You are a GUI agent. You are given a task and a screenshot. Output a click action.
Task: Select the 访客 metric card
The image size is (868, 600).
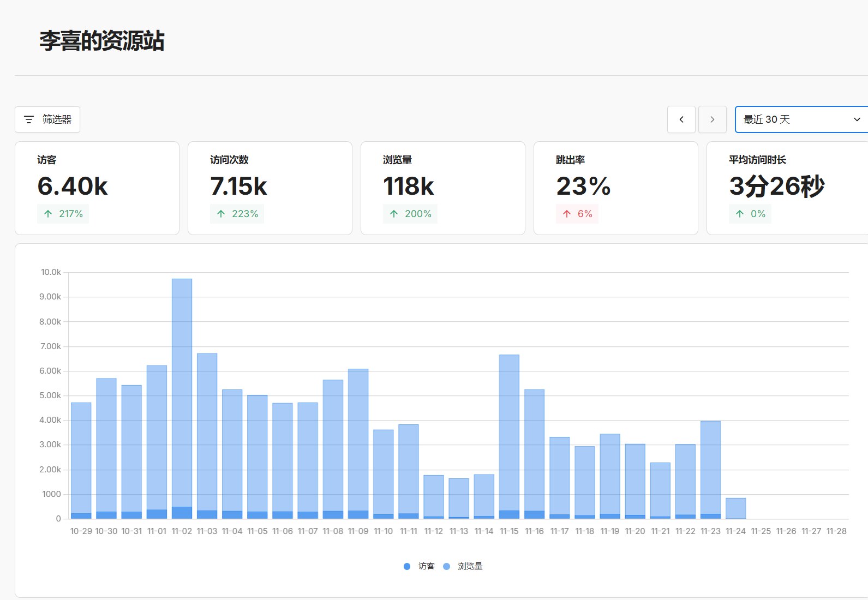(97, 188)
